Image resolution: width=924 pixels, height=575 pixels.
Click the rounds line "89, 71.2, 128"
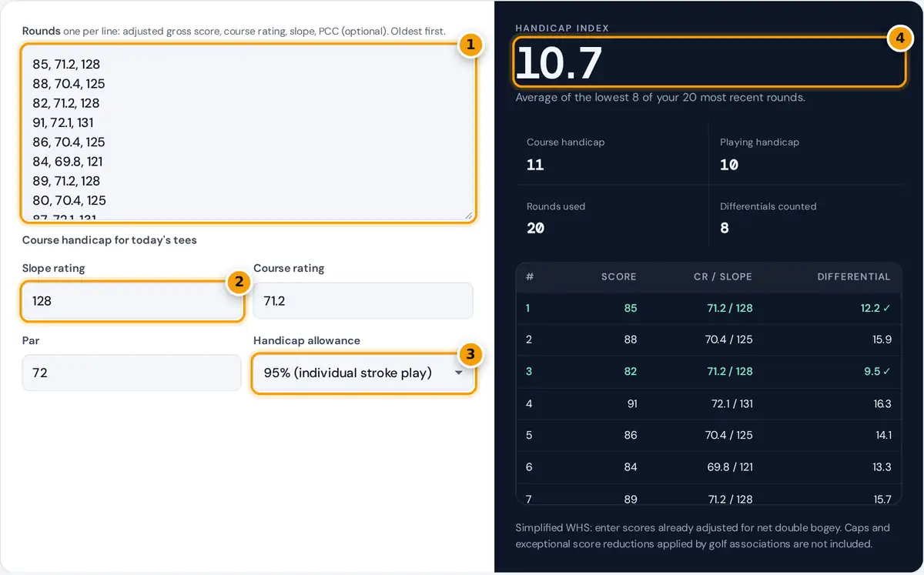click(x=66, y=181)
